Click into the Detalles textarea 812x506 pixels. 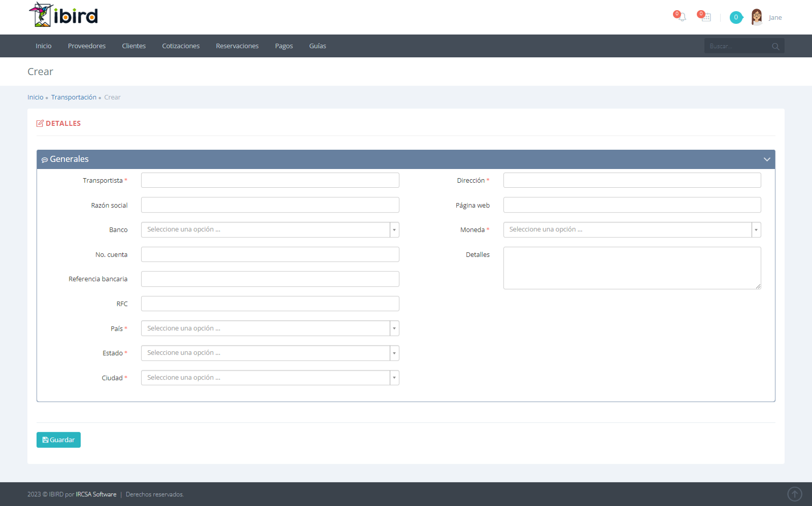[632, 268]
